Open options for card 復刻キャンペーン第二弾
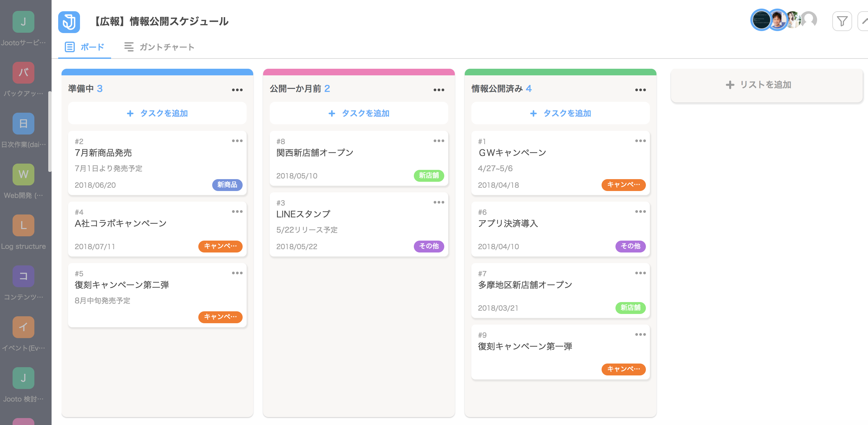The image size is (868, 425). (237, 273)
